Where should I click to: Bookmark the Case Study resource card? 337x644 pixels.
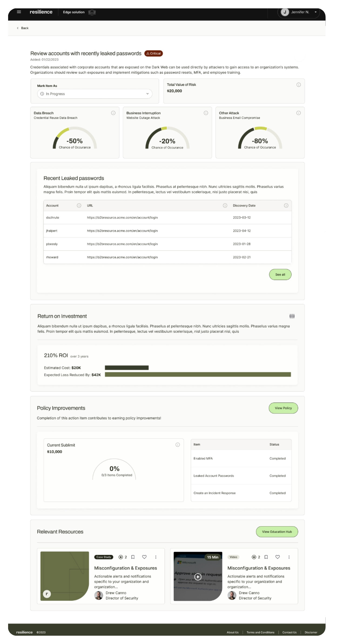coord(133,557)
